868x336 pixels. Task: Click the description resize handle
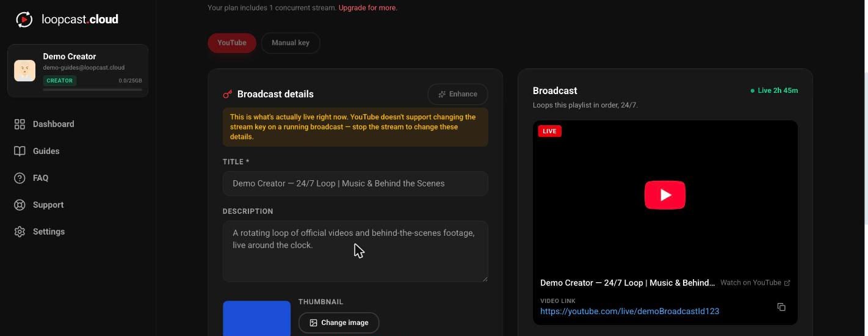coord(485,279)
